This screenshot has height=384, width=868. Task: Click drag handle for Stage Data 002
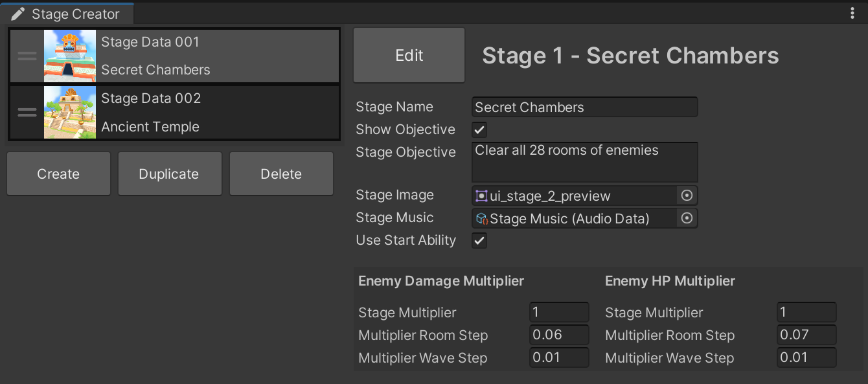click(x=27, y=112)
